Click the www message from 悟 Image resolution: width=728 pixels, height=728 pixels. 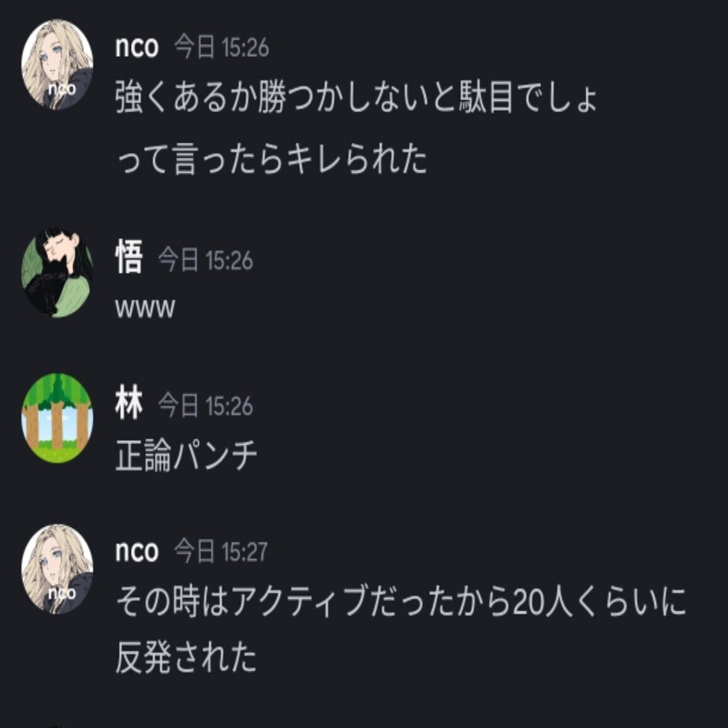click(x=145, y=308)
